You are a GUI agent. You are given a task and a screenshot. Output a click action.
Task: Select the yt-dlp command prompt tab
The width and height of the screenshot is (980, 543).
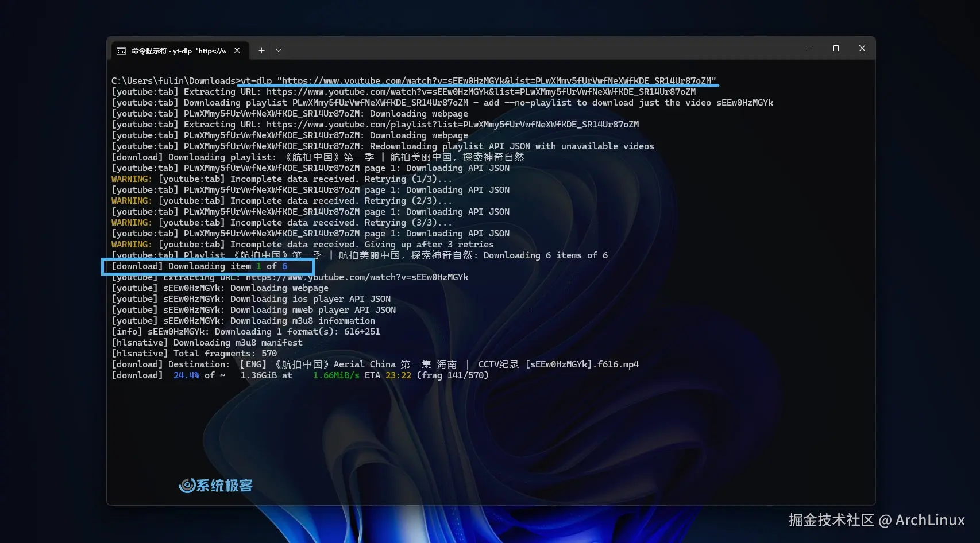click(180, 51)
